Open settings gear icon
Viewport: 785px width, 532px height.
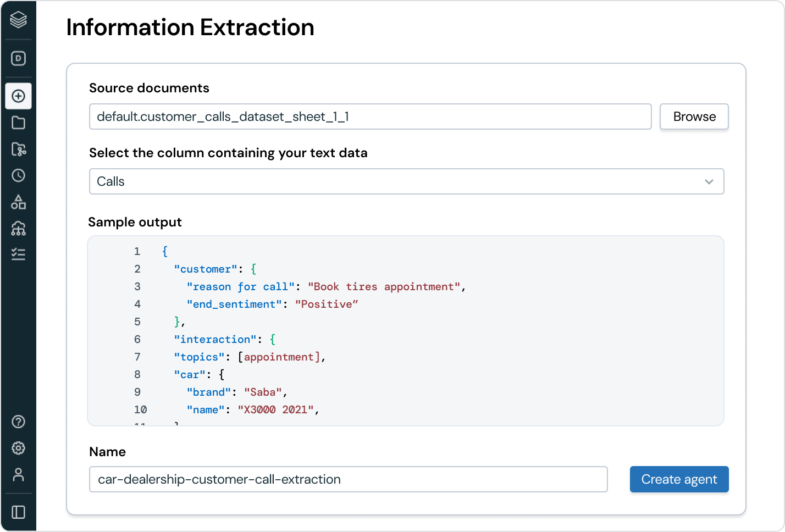tap(18, 448)
